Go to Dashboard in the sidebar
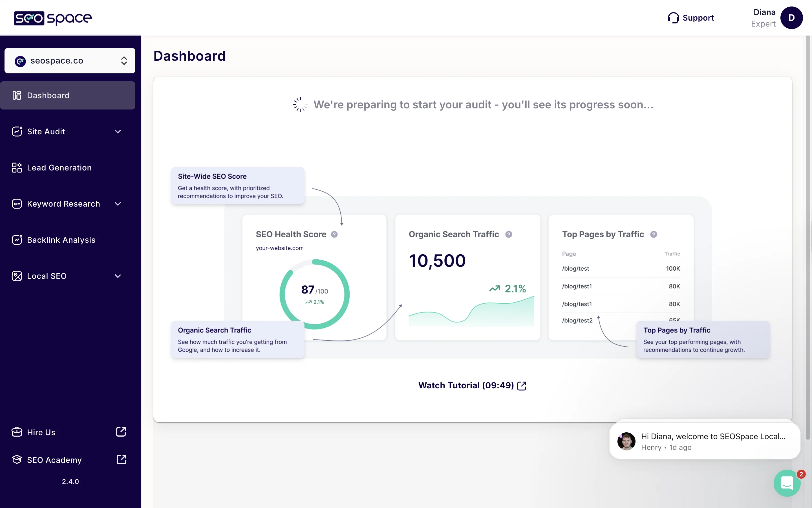Screen dimensions: 812x508 (68, 95)
